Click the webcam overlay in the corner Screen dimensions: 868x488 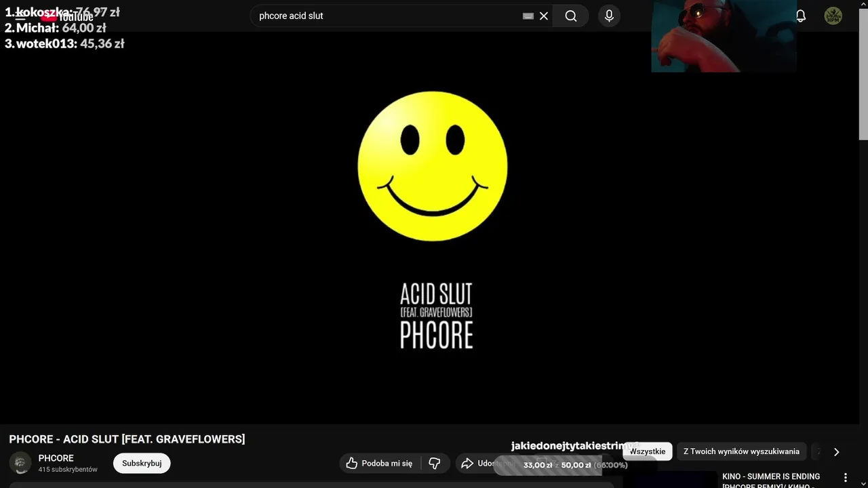pyautogui.click(x=724, y=36)
